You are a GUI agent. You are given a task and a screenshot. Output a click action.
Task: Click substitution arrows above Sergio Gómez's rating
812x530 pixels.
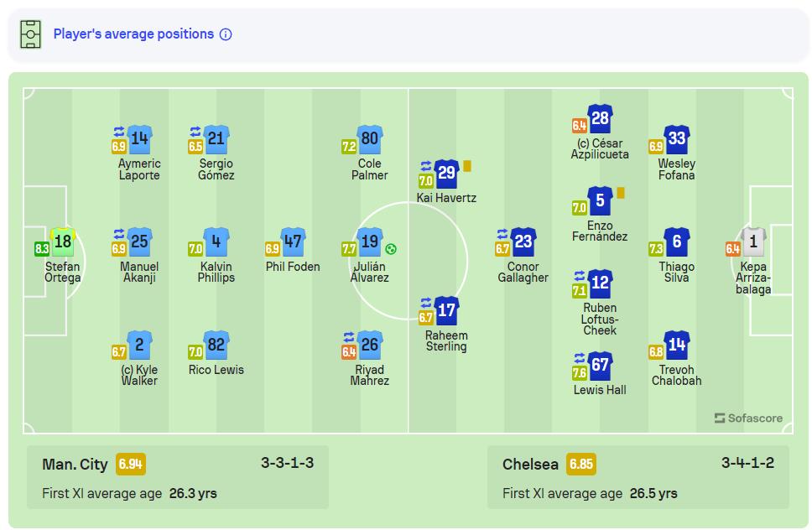coord(195,132)
